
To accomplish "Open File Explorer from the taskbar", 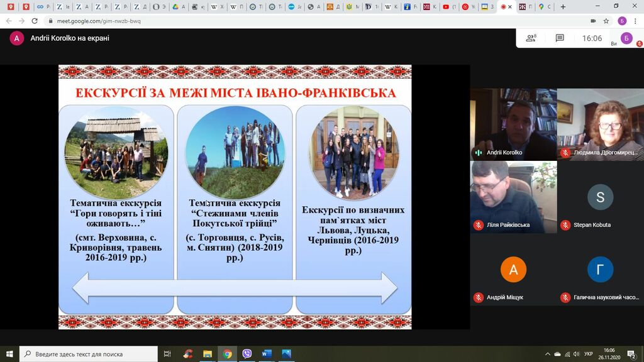I will (x=208, y=354).
